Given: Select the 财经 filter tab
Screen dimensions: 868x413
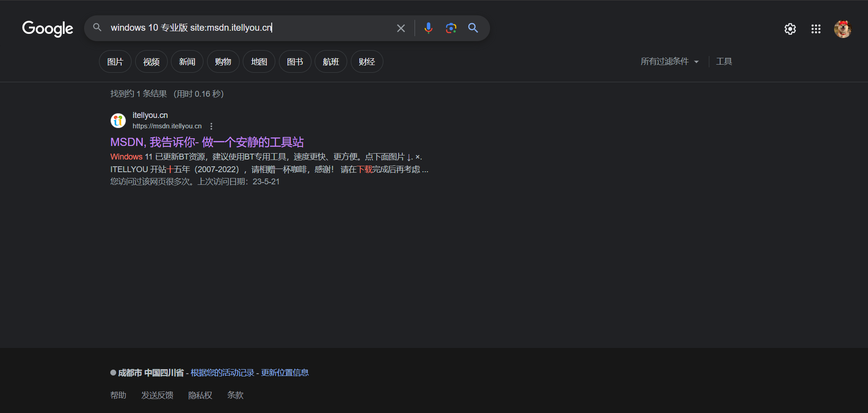Looking at the screenshot, I should pos(367,61).
